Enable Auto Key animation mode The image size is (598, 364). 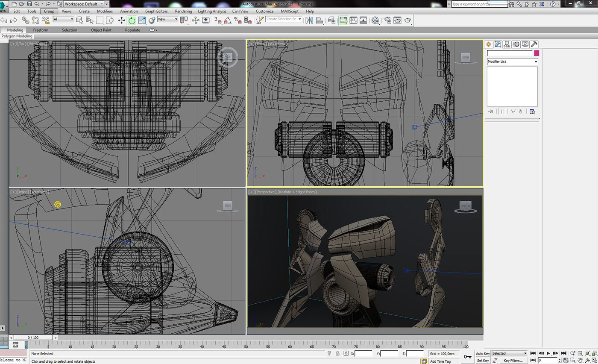click(483, 353)
